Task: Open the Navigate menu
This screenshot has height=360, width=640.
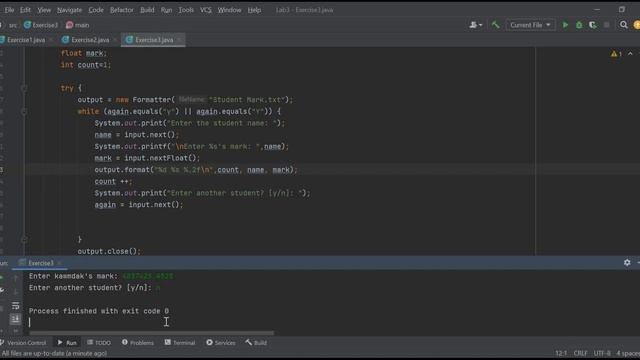Action: pyautogui.click(x=69, y=10)
